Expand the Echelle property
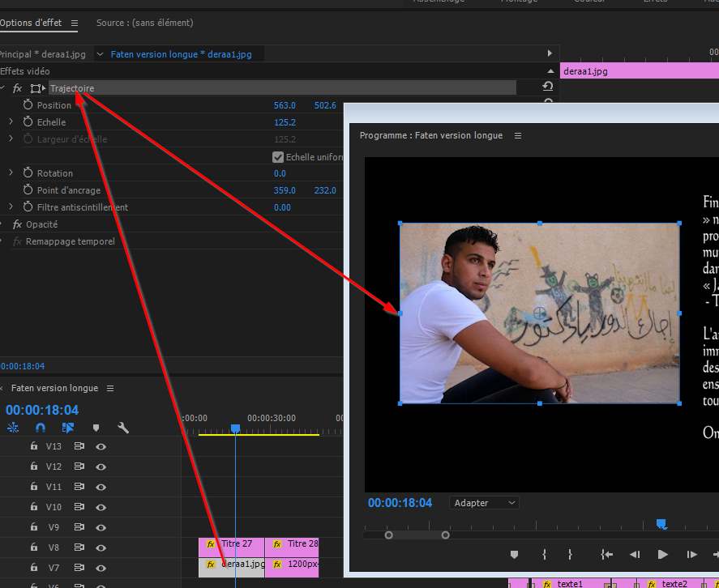This screenshot has width=719, height=588. point(11,122)
